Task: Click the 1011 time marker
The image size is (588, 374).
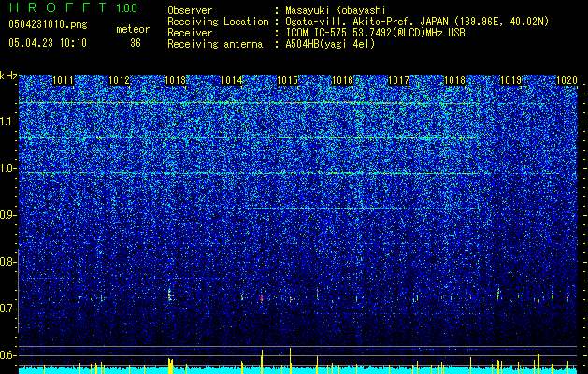Action: (64, 80)
